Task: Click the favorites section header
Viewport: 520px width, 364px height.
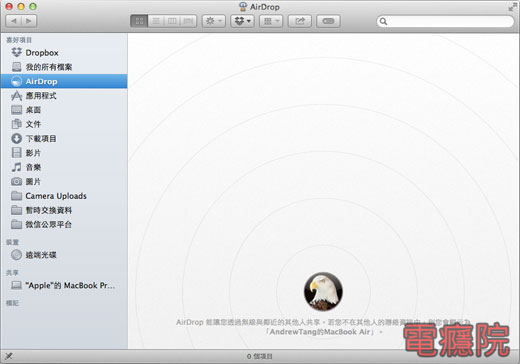Action: click(x=19, y=40)
